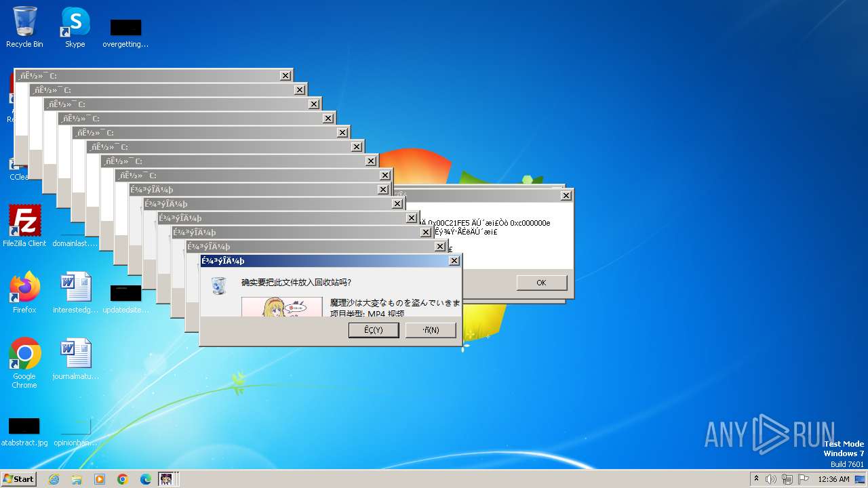The width and height of the screenshot is (868, 488).
Task: Open the Action Center flag icon
Action: point(804,479)
